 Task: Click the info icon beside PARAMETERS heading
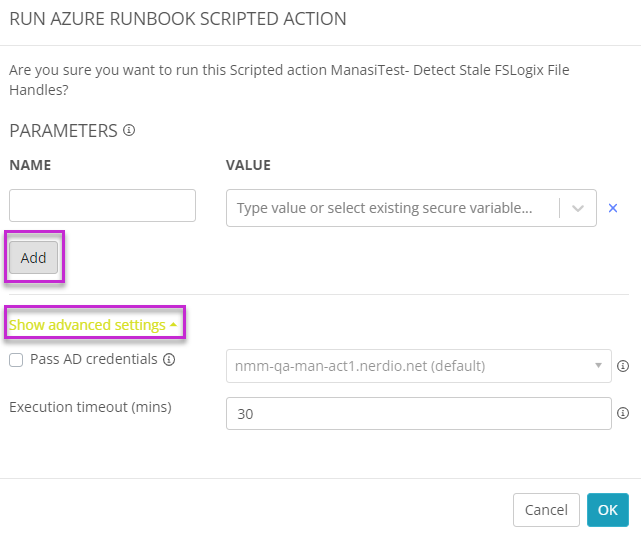[129, 130]
